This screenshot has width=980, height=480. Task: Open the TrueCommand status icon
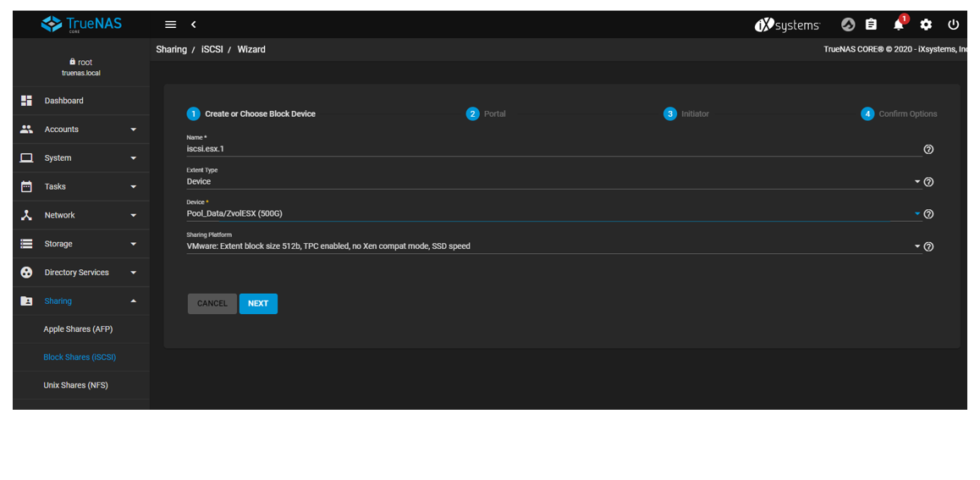click(x=848, y=25)
